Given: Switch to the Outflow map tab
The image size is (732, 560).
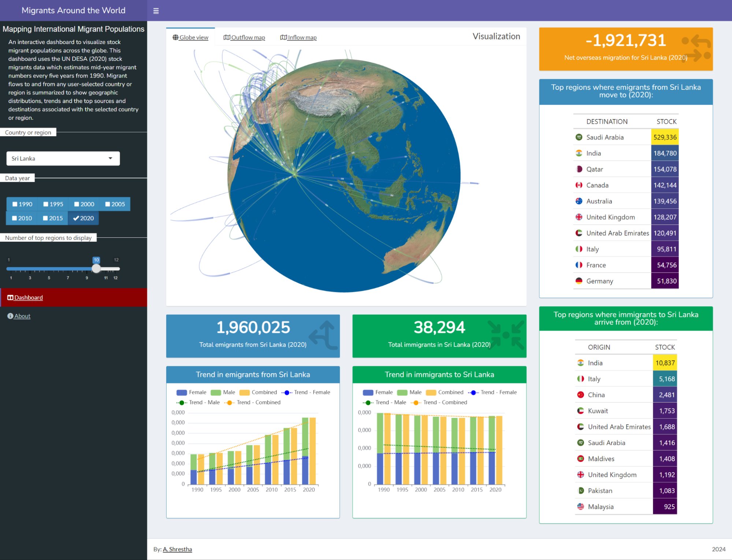Looking at the screenshot, I should [244, 37].
